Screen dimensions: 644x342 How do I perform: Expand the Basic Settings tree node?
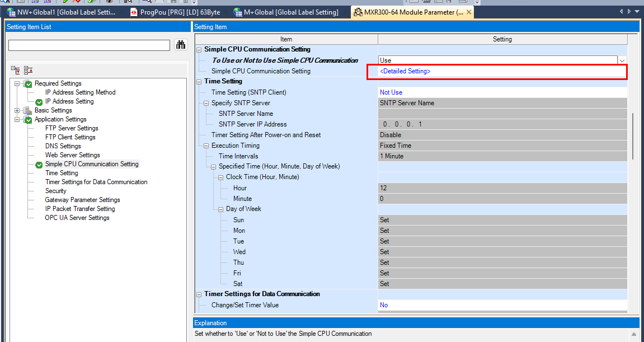click(17, 111)
